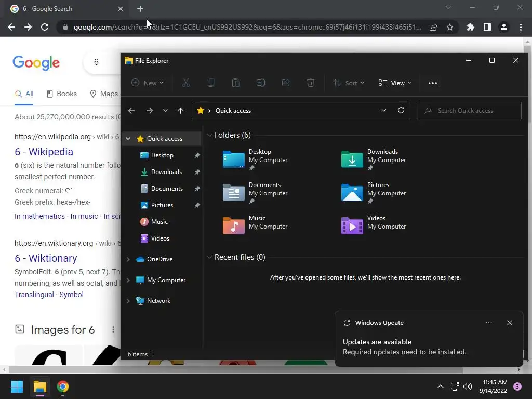The height and width of the screenshot is (399, 532).
Task: Open the Music folder tile
Action: coord(255,226)
